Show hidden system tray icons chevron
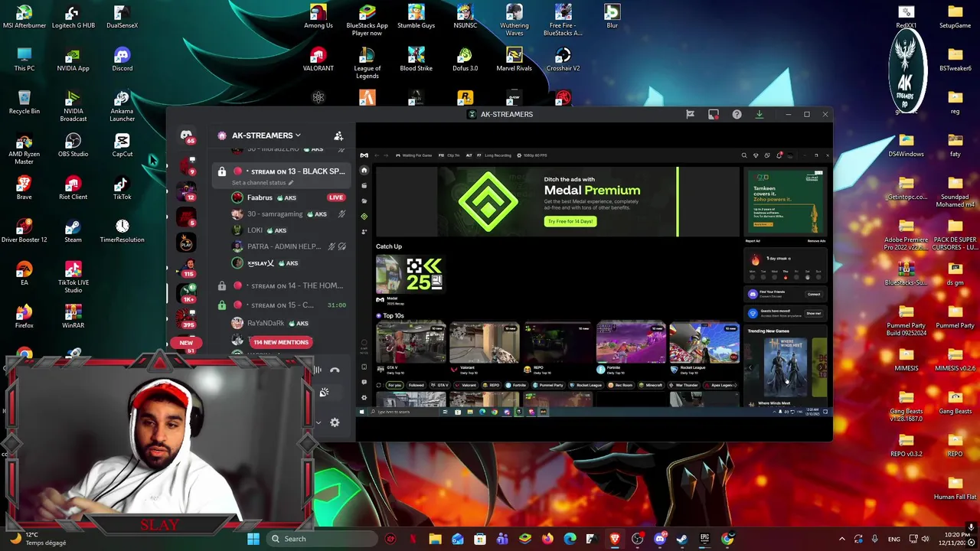 [x=841, y=539]
